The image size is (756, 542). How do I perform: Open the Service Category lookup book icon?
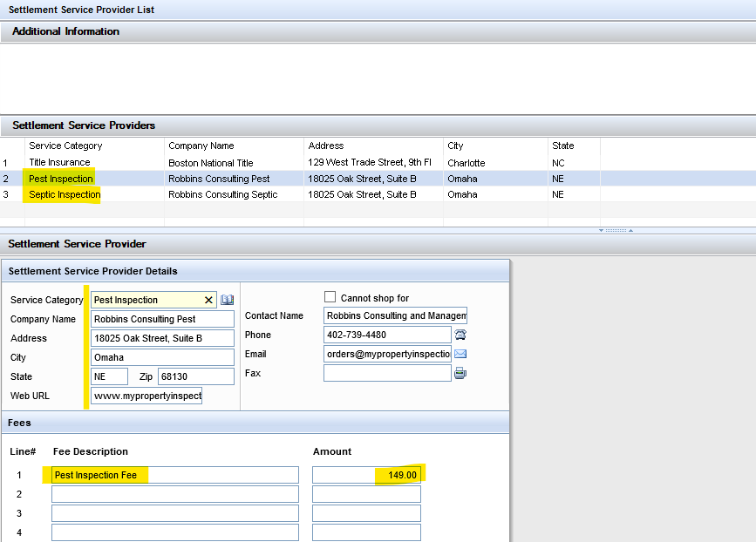[x=227, y=300]
